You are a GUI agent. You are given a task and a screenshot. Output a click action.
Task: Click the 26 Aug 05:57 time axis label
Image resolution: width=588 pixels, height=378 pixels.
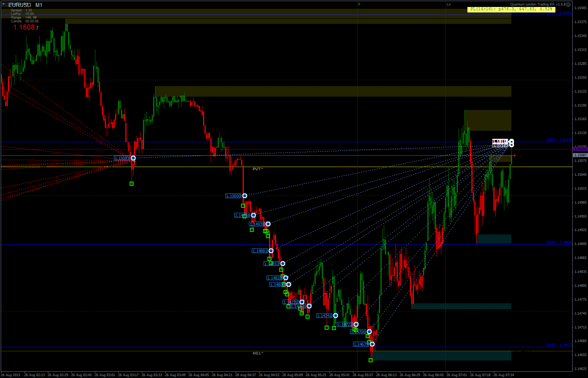tap(363, 375)
